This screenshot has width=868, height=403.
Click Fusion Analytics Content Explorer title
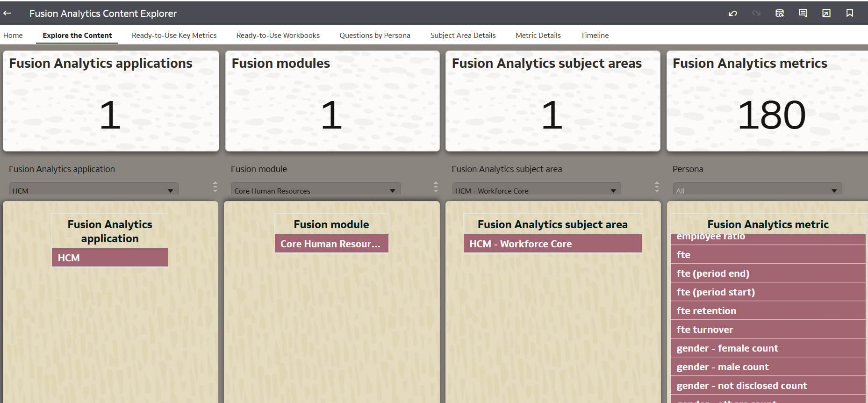[x=103, y=14]
